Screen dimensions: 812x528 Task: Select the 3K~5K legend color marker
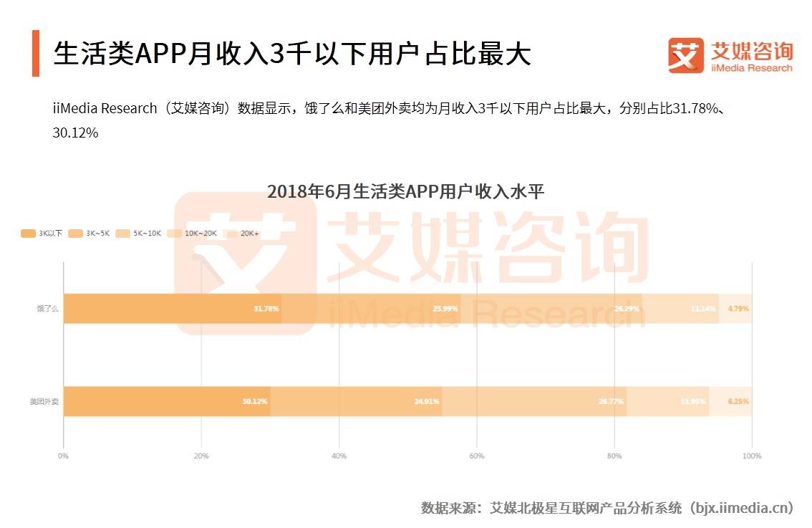coord(75,233)
